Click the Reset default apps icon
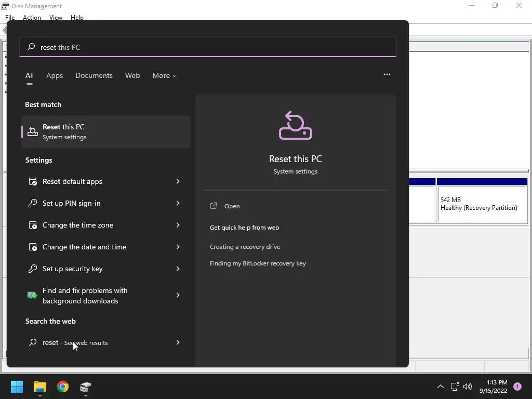532x399 pixels. click(x=33, y=181)
